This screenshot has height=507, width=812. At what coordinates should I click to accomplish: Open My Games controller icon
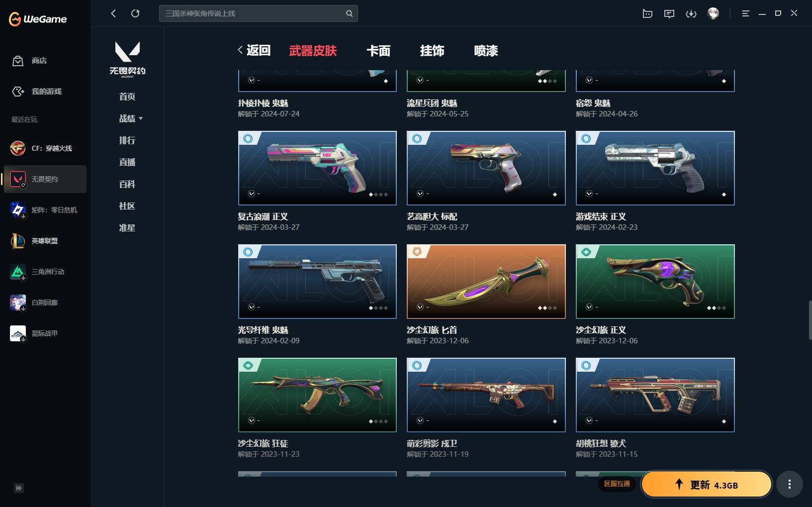[18, 92]
